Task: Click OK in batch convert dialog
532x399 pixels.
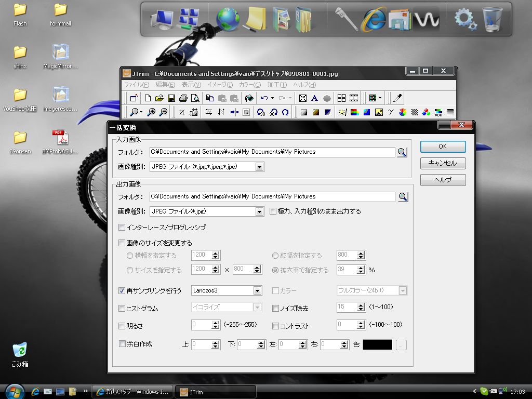Action: 443,147
